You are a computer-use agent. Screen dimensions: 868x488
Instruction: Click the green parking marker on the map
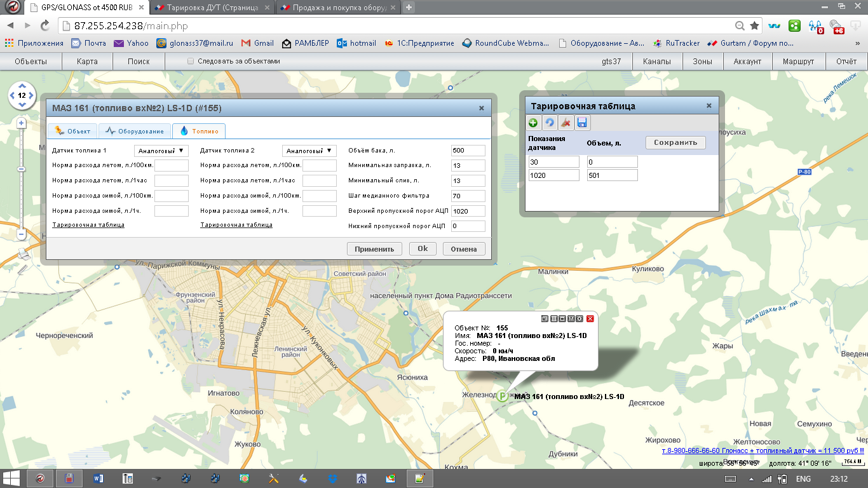click(503, 396)
